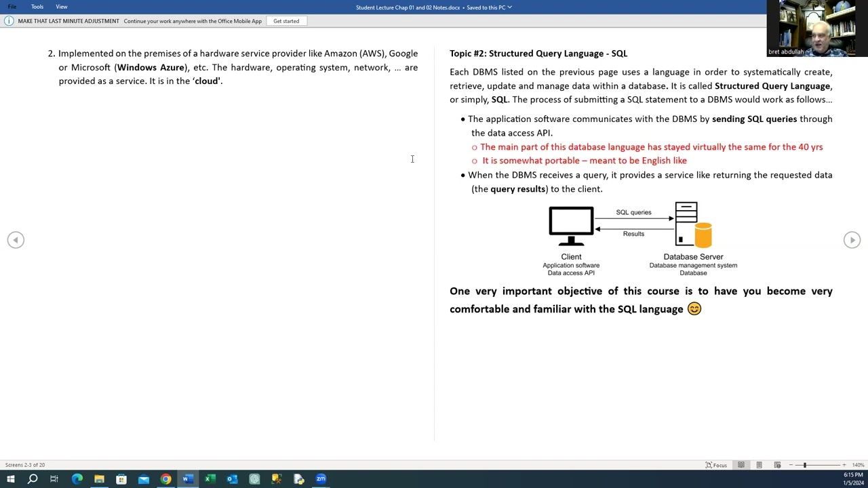This screenshot has width=868, height=488.
Task: Click the Word icon in taskbar
Action: click(188, 479)
